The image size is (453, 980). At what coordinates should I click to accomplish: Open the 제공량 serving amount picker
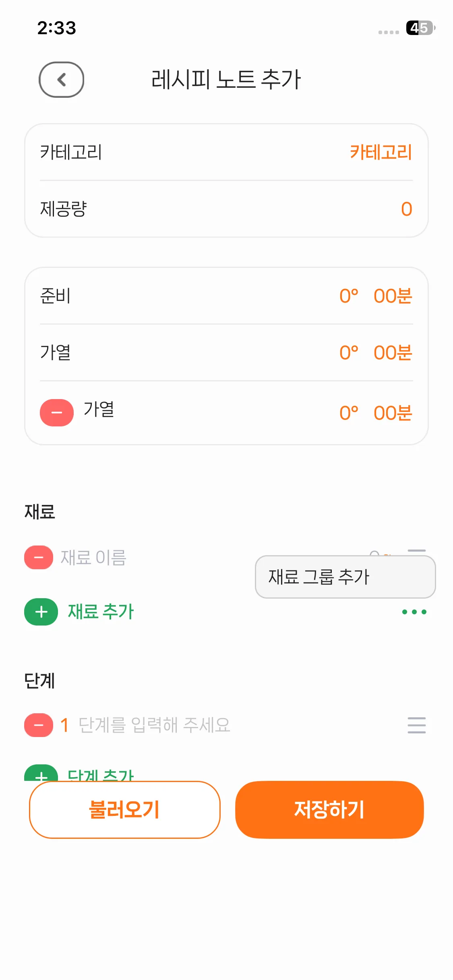tap(406, 209)
